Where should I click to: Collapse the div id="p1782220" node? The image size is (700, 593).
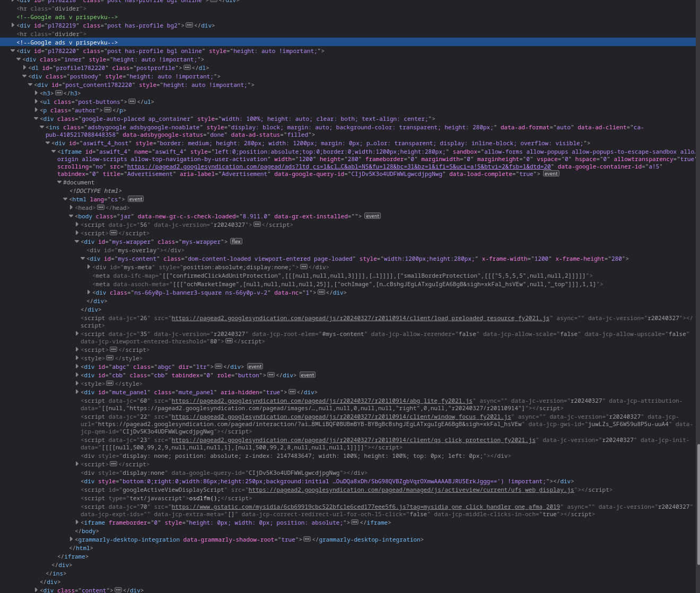[x=13, y=51]
